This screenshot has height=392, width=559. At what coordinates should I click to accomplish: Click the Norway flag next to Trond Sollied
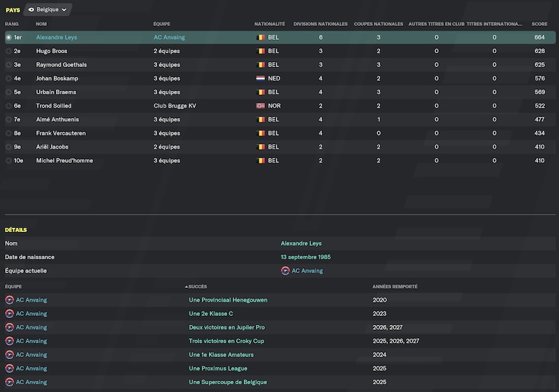(261, 106)
